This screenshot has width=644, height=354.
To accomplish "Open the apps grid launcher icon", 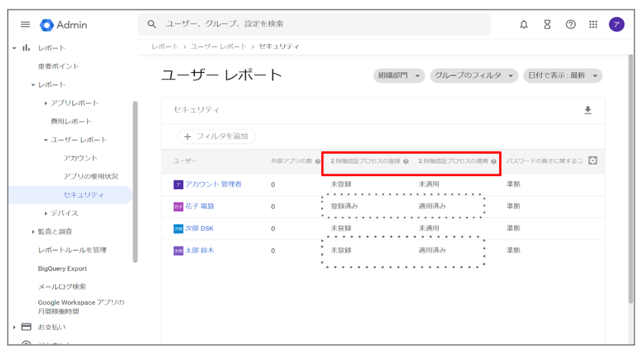I will (x=593, y=24).
